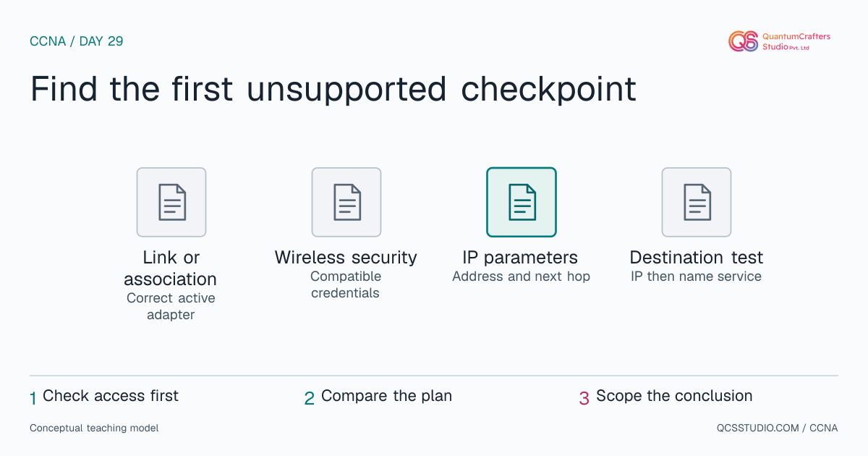This screenshot has height=456, width=868.
Task: Click step number 2 marker
Action: (x=309, y=398)
